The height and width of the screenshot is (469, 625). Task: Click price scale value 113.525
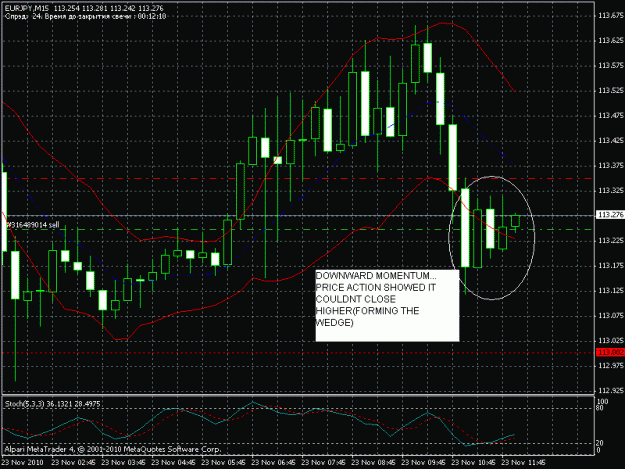(610, 91)
